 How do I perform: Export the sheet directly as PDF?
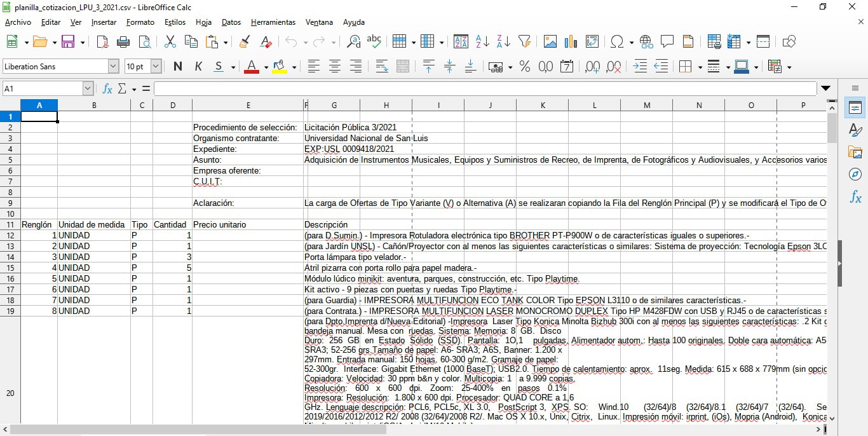[x=103, y=42]
